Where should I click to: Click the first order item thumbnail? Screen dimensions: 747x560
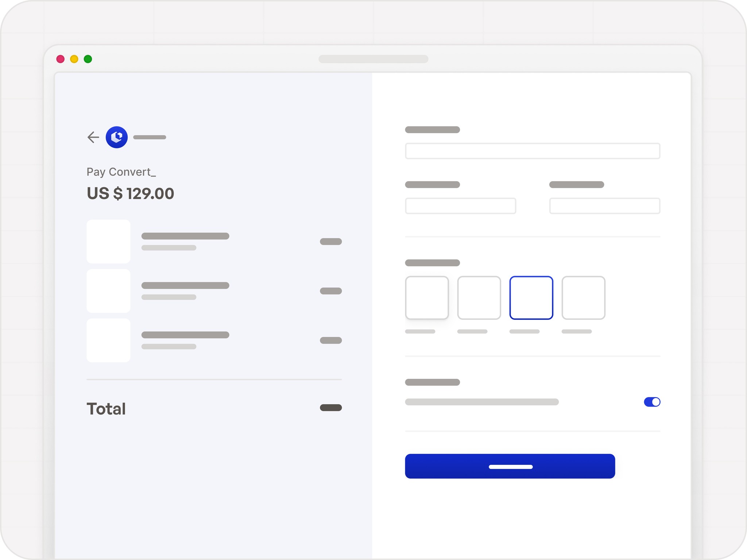pyautogui.click(x=108, y=241)
